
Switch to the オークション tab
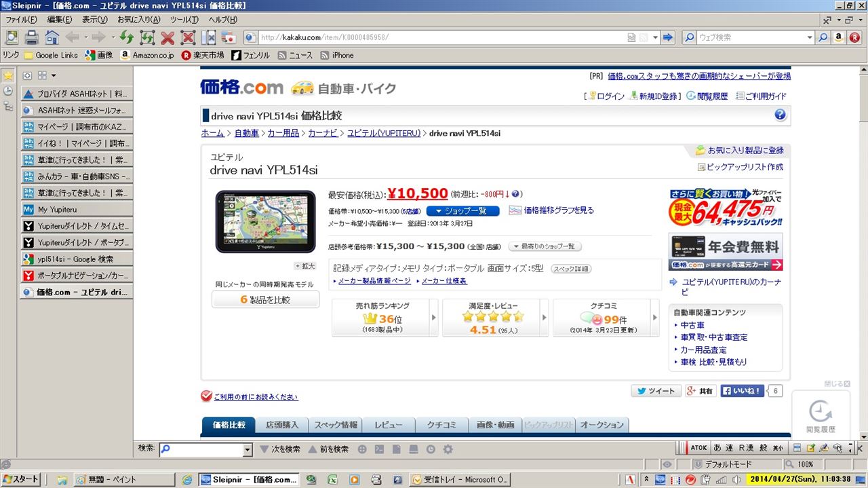point(602,425)
